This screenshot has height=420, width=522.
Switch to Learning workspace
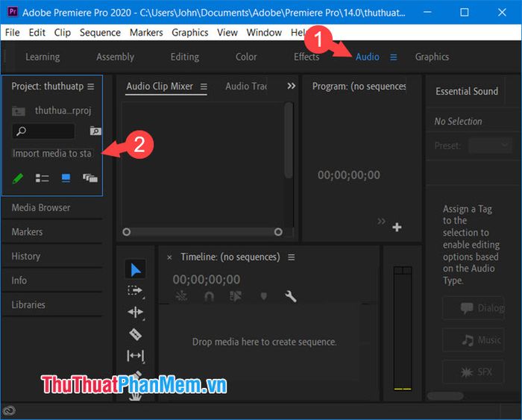click(x=43, y=57)
